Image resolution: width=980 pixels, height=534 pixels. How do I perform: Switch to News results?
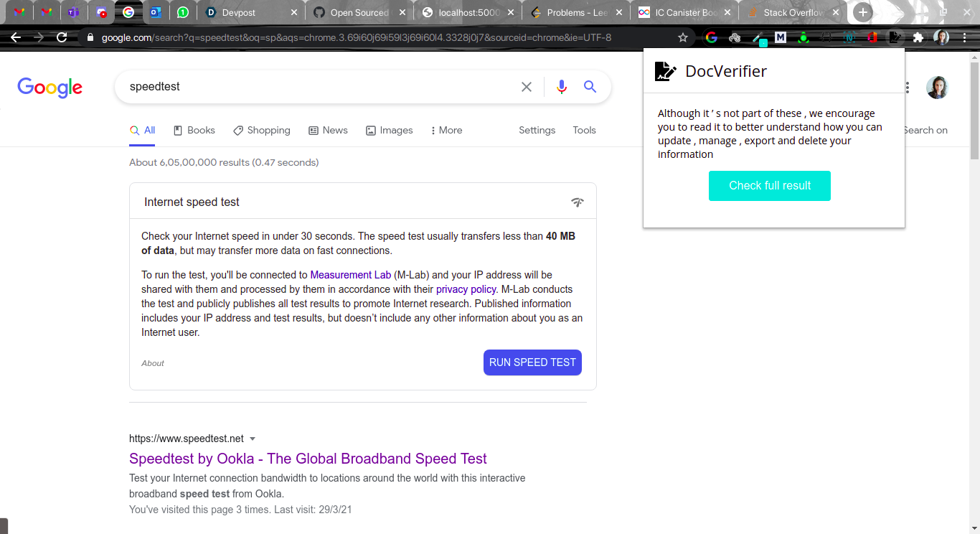tap(329, 131)
